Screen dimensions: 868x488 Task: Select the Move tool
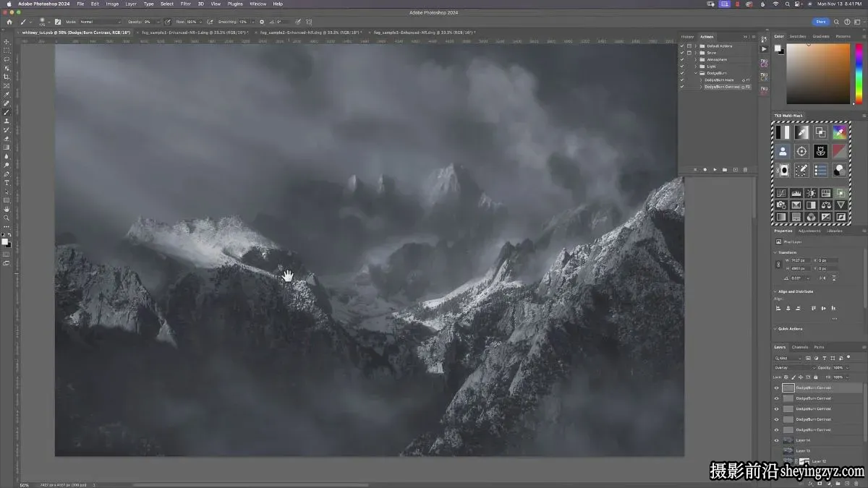[7, 41]
